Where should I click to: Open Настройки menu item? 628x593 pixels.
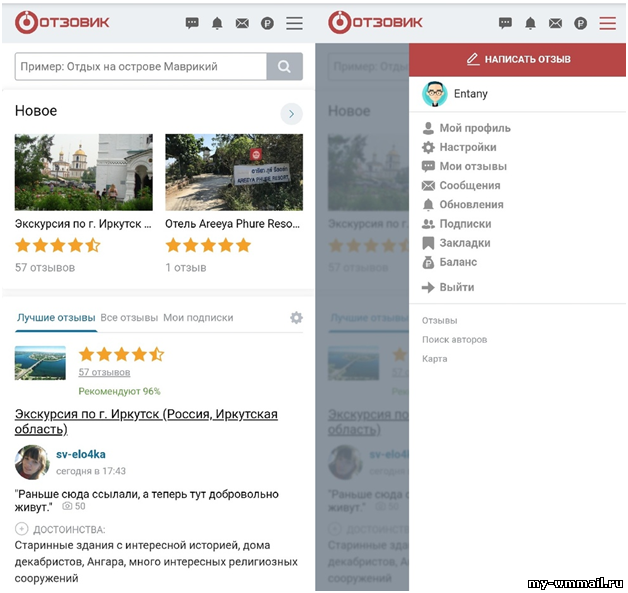[x=459, y=147]
